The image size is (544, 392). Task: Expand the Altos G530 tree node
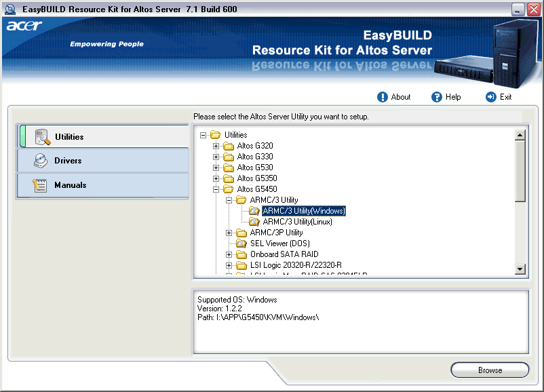216,168
